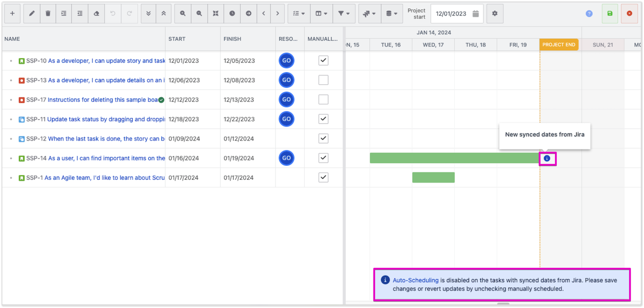The image size is (644, 308).
Task: Click the zoom in magnifier icon
Action: tap(183, 14)
